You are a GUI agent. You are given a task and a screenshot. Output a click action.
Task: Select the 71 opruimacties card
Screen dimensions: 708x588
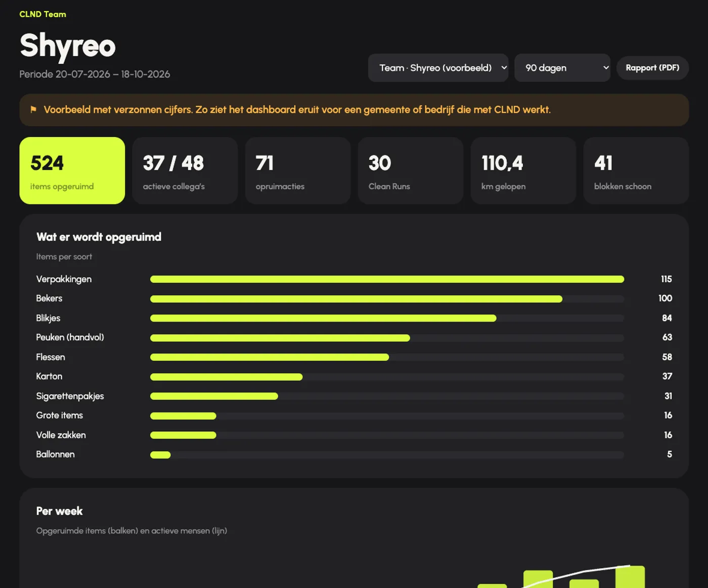click(298, 170)
